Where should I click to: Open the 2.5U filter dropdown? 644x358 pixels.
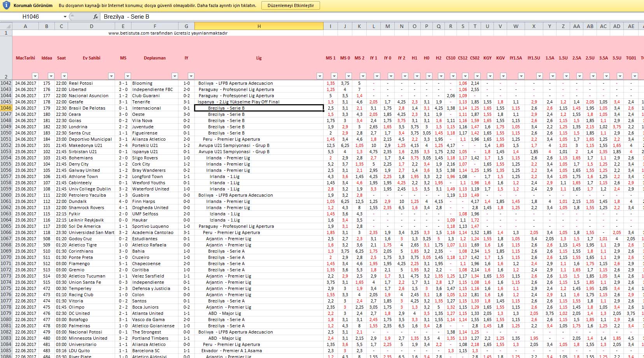pos(593,76)
